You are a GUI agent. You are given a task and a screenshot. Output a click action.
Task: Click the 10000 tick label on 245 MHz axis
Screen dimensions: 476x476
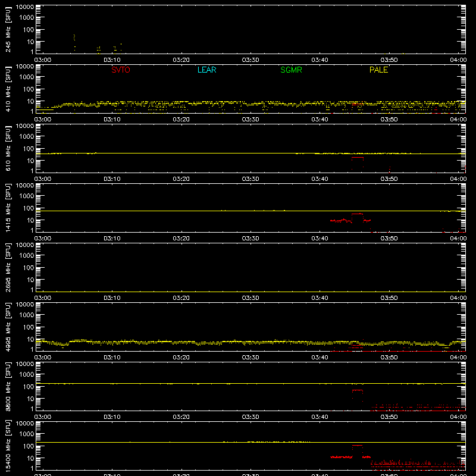[x=25, y=7]
